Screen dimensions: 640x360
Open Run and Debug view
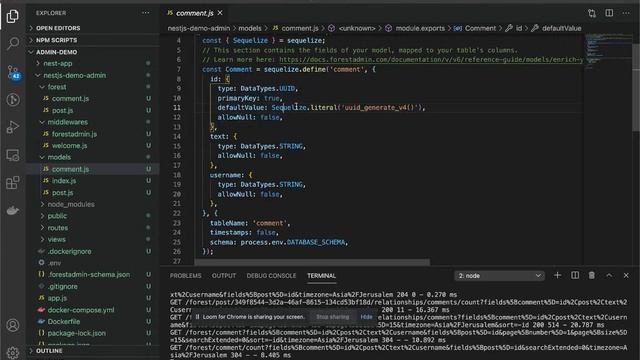click(x=13, y=127)
